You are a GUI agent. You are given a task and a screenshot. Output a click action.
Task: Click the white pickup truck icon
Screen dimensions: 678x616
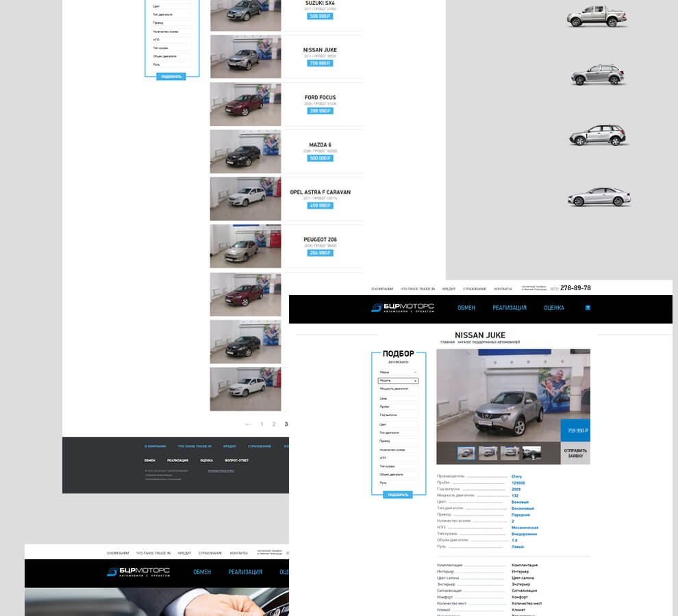pos(588,16)
